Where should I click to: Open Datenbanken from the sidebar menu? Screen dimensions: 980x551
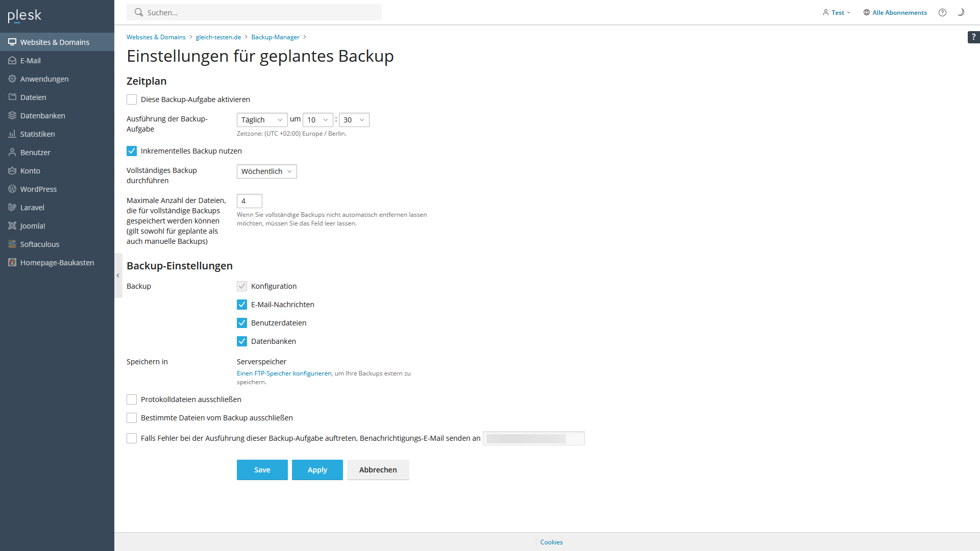click(42, 115)
